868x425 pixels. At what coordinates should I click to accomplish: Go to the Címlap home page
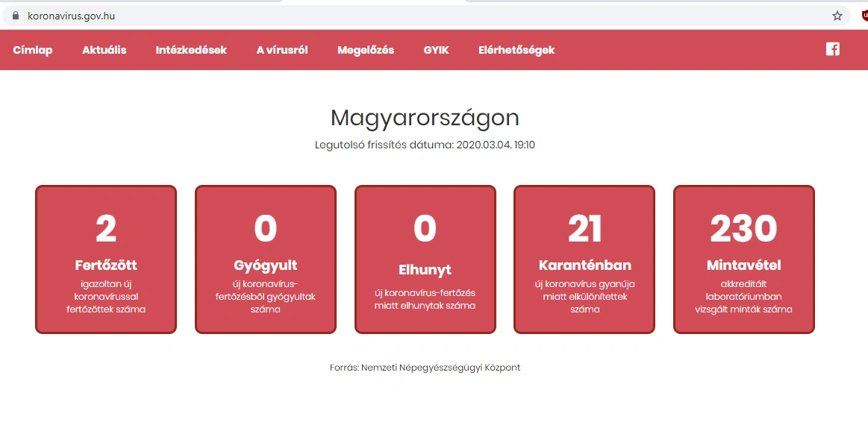(x=33, y=50)
